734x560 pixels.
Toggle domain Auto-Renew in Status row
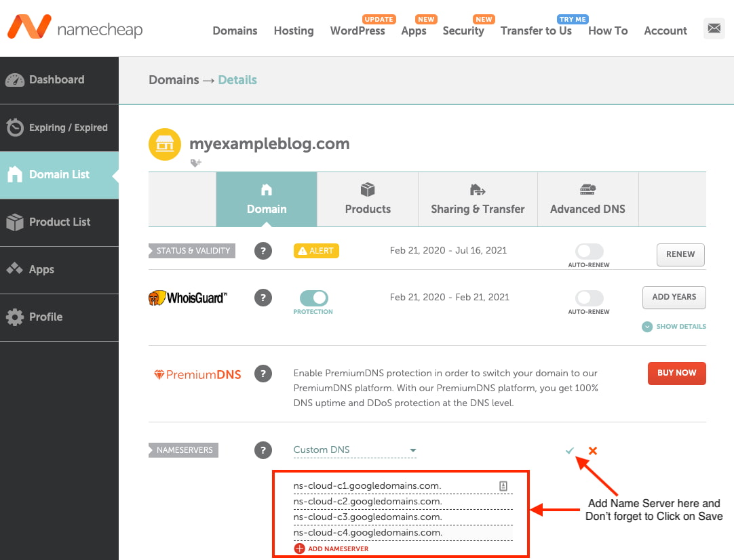click(x=590, y=252)
